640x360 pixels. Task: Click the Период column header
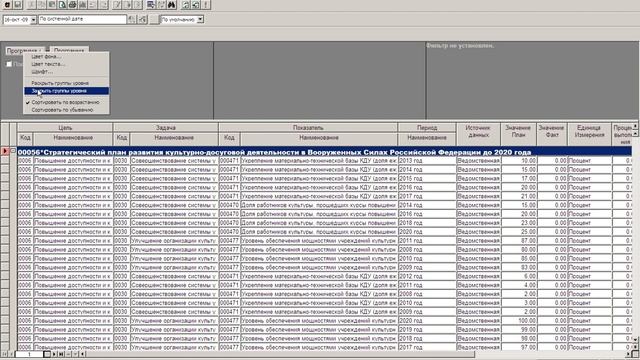tap(427, 128)
